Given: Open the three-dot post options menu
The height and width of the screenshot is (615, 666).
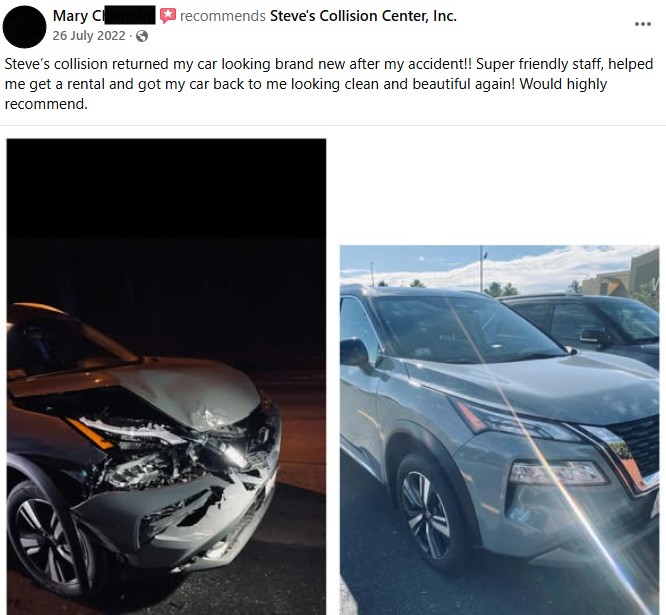Looking at the screenshot, I should pyautogui.click(x=642, y=24).
